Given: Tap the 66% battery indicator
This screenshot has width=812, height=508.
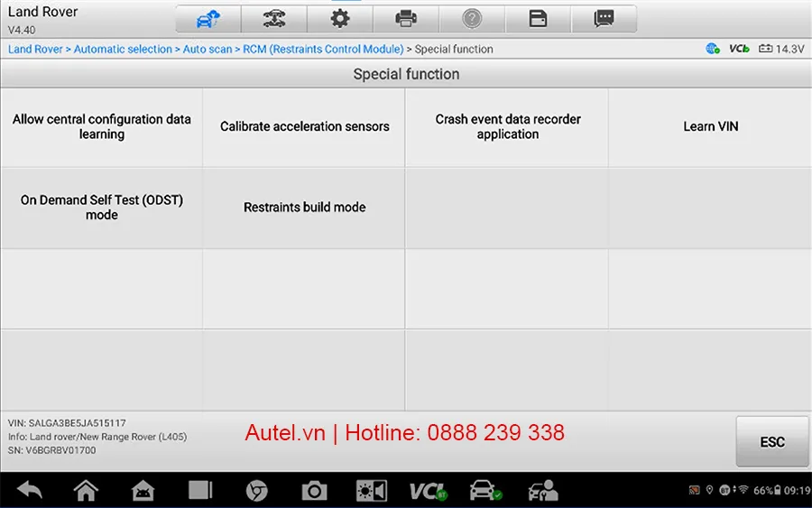Looking at the screenshot, I should [767, 490].
